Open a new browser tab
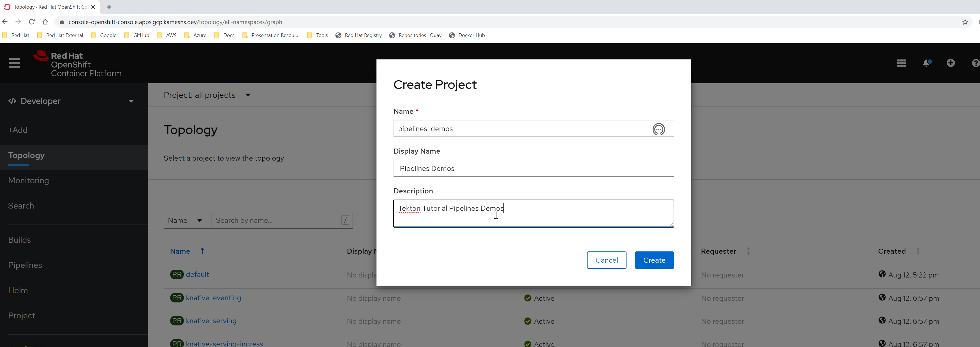This screenshot has width=980, height=347. [x=109, y=7]
